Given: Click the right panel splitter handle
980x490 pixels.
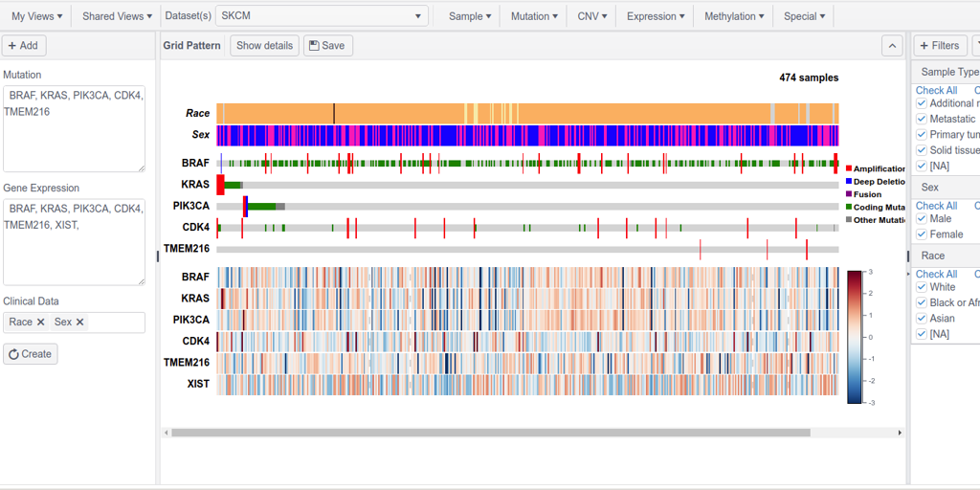Looking at the screenshot, I should tap(908, 256).
